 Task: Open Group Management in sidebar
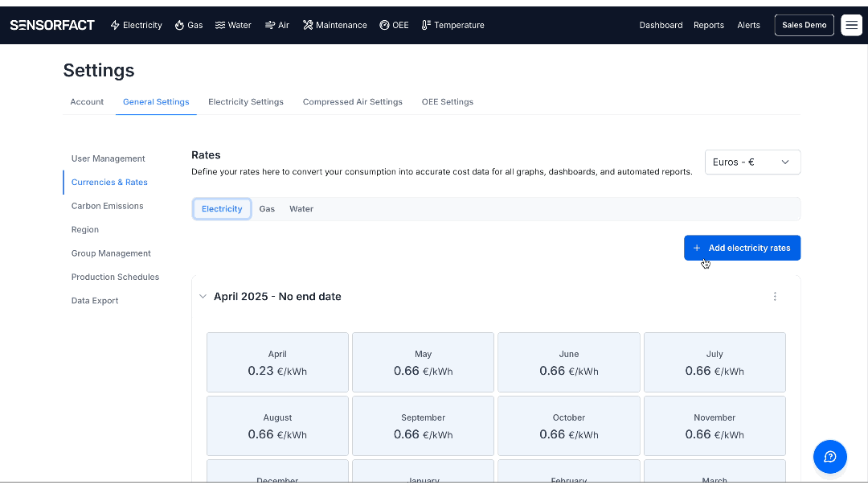tap(111, 253)
